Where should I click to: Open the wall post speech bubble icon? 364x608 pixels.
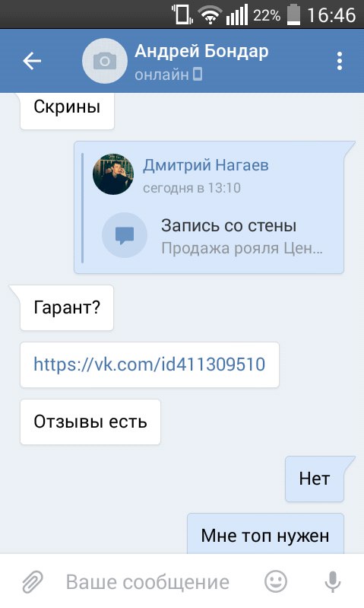[125, 235]
